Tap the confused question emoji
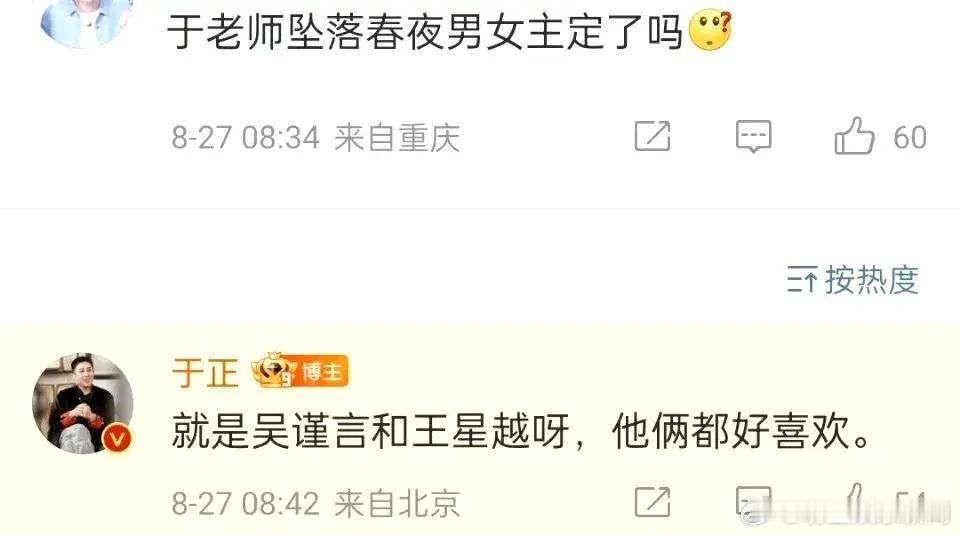 click(x=710, y=31)
